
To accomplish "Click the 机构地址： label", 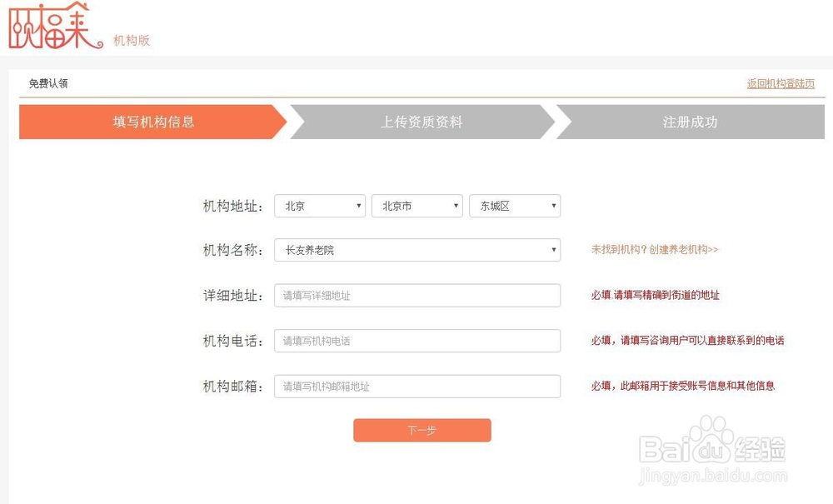I will (x=232, y=206).
